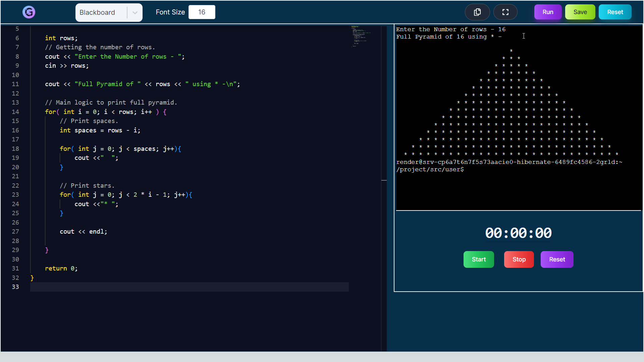Click the editor vertical scrollbar
The width and height of the screenshot is (644, 362).
pos(384,134)
